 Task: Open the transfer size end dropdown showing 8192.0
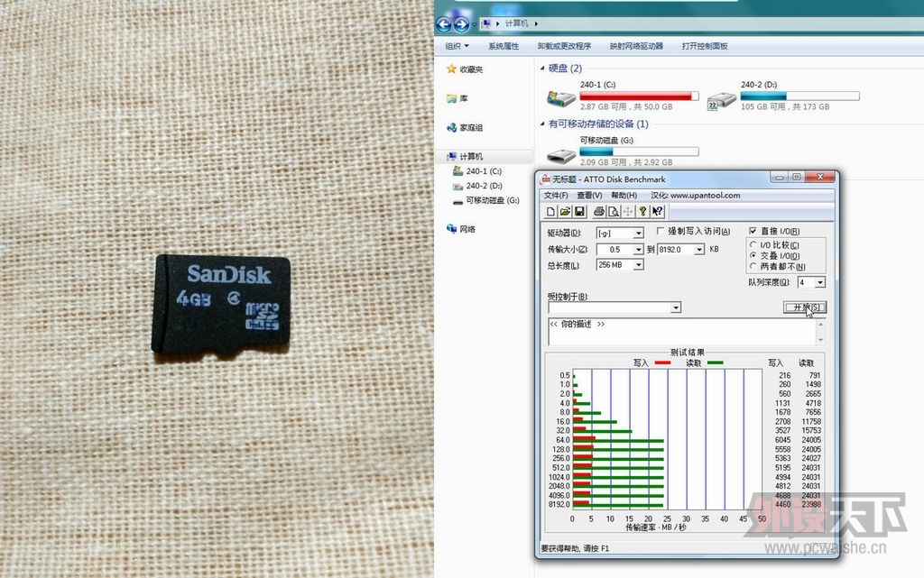[699, 250]
